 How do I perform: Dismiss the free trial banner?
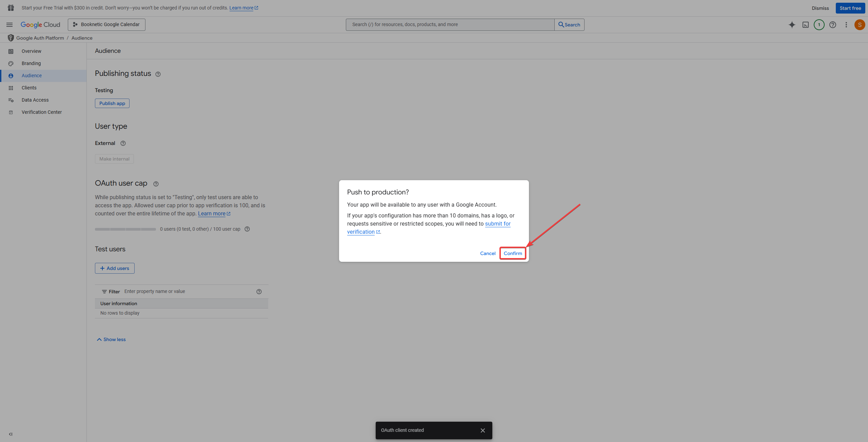point(820,8)
